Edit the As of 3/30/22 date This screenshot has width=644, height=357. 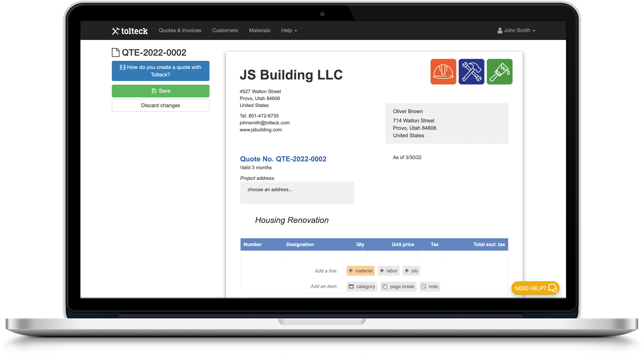(x=407, y=157)
